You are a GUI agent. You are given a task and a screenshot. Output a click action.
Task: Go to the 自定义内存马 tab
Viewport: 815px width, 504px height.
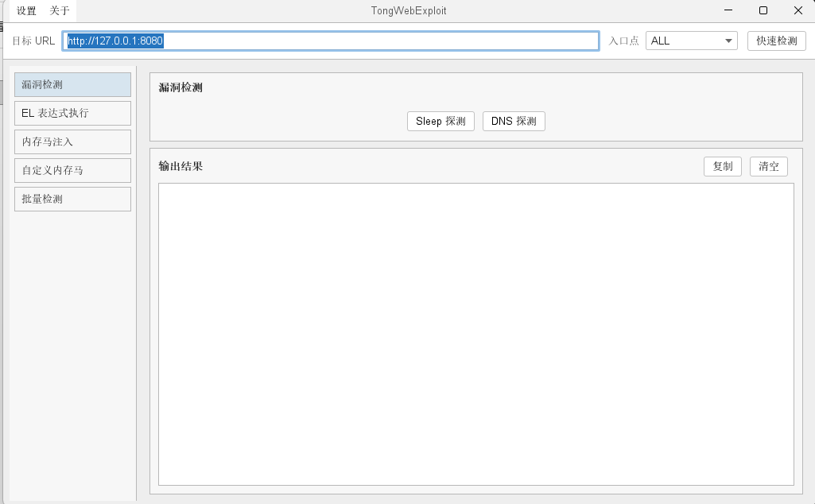[73, 170]
